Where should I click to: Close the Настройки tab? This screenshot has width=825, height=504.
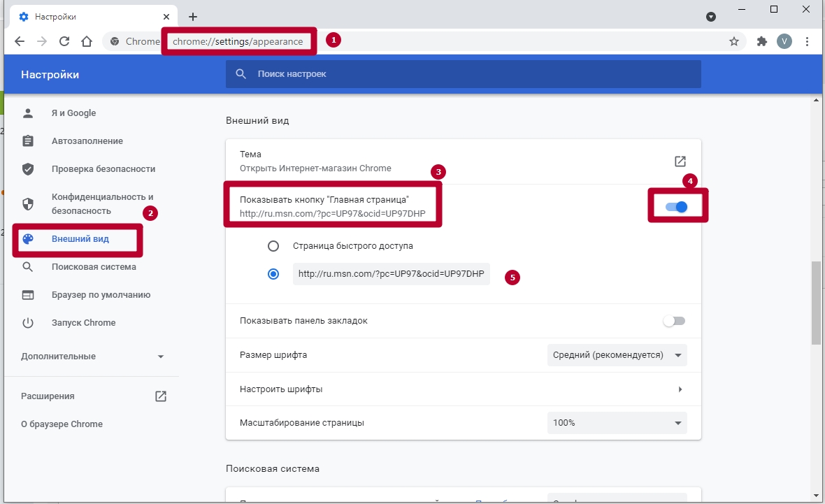point(166,17)
